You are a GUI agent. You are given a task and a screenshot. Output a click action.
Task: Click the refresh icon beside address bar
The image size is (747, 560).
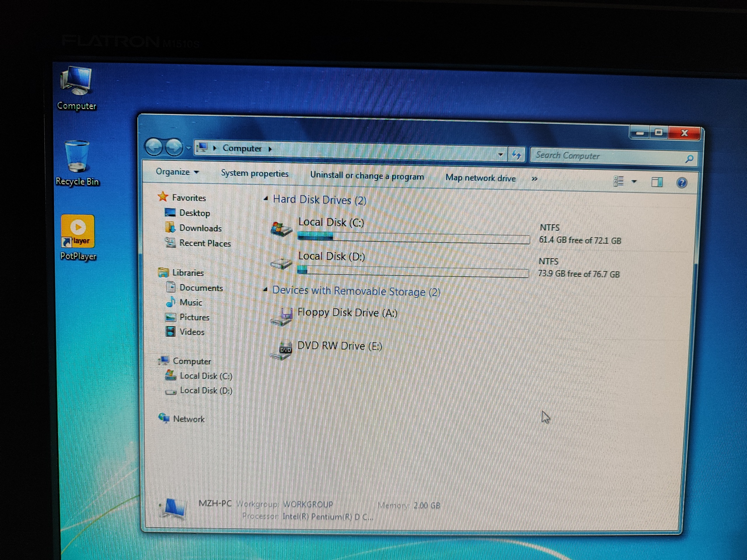click(x=517, y=155)
